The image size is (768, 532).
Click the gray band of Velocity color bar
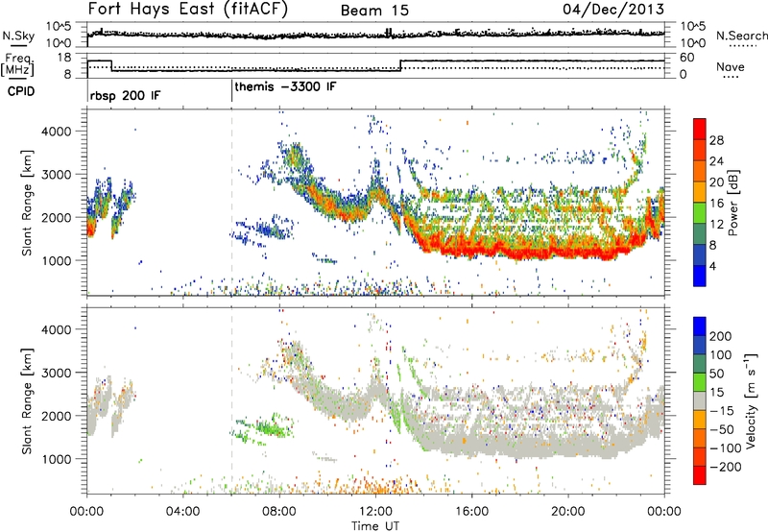coord(700,400)
